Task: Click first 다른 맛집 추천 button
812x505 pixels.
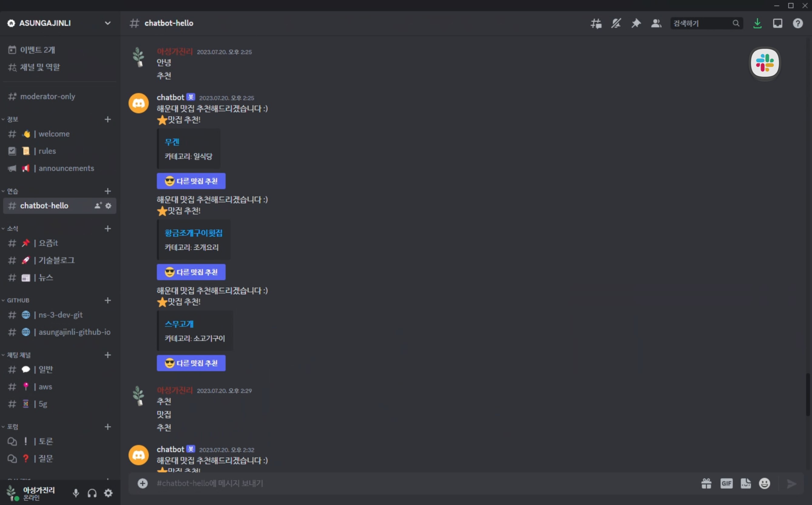Action: coord(191,181)
